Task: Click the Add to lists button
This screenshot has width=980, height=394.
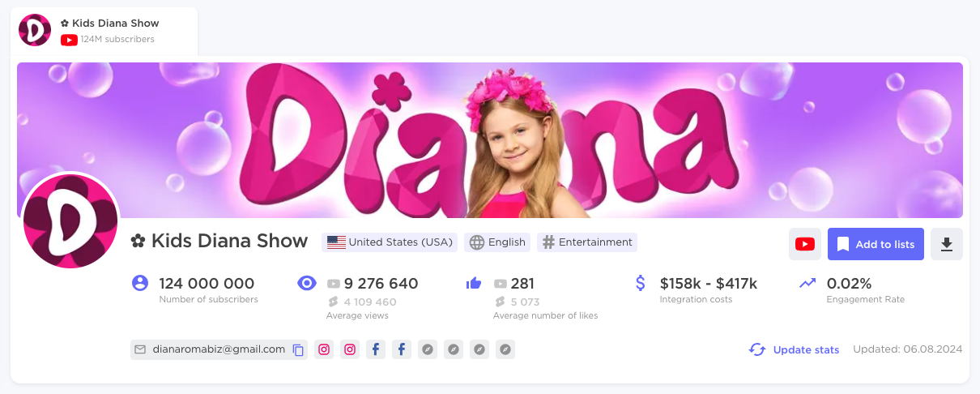Action: (876, 244)
